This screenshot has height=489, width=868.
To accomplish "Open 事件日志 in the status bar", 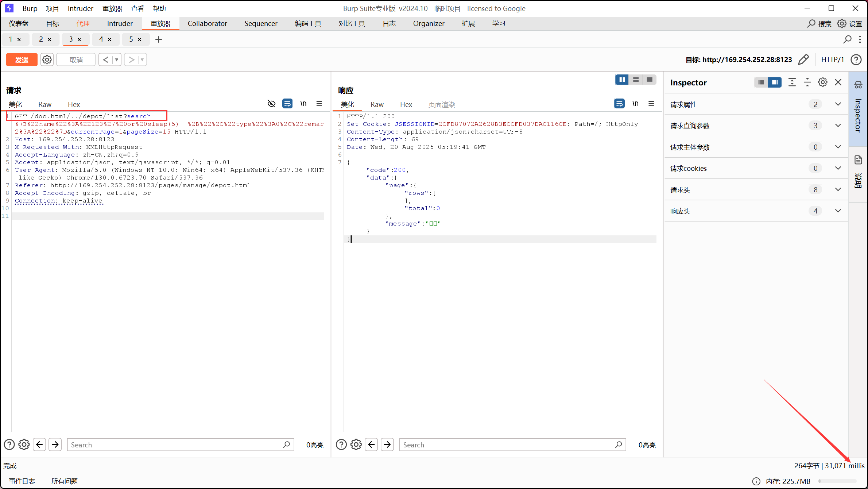I will (x=22, y=481).
